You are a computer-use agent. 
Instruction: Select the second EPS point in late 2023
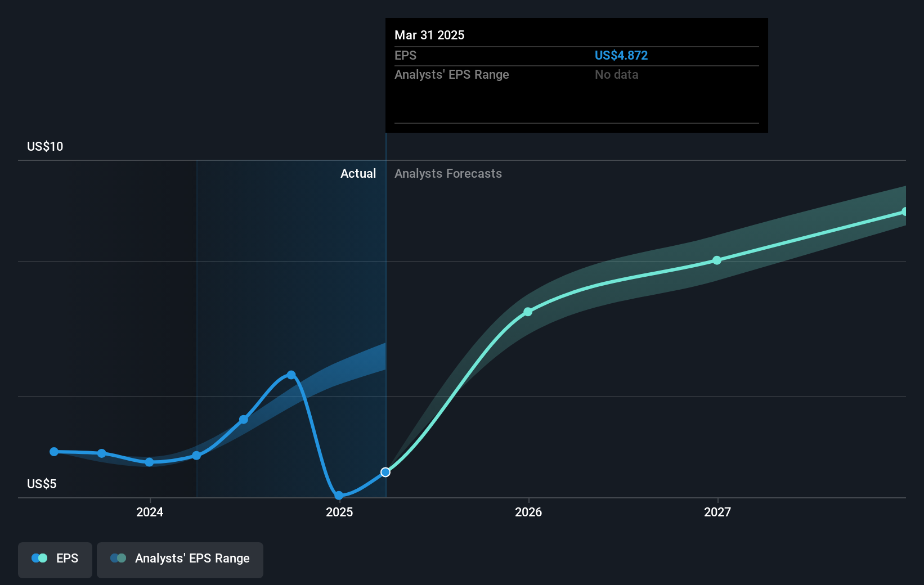pos(102,453)
